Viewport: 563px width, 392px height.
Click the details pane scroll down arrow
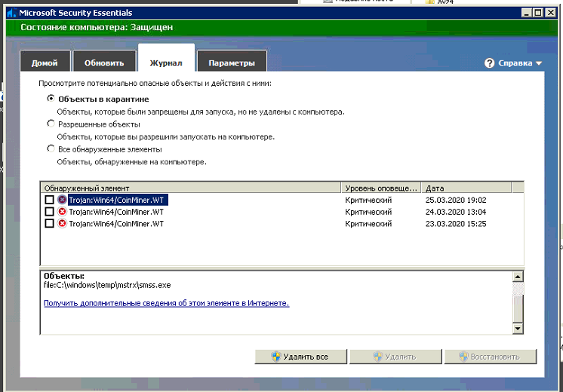click(x=518, y=328)
